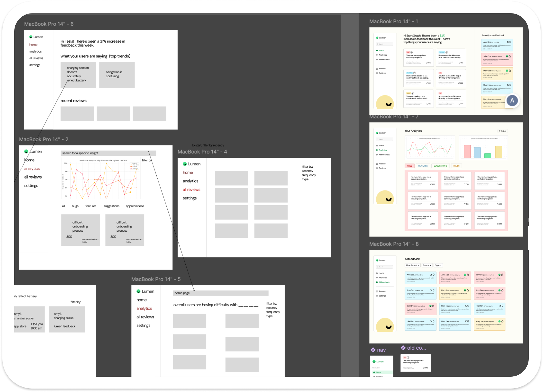The height and width of the screenshot is (392, 543).
Task: Click the 'search for a specific insight' field
Action: pos(108,153)
